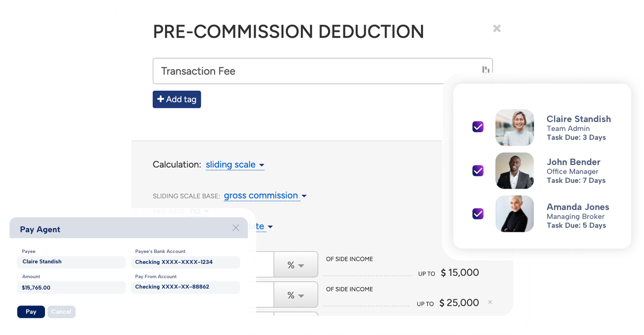The image size is (644, 335).
Task: Click the Amount field showing $15,765.00
Action: pyautogui.click(x=71, y=287)
